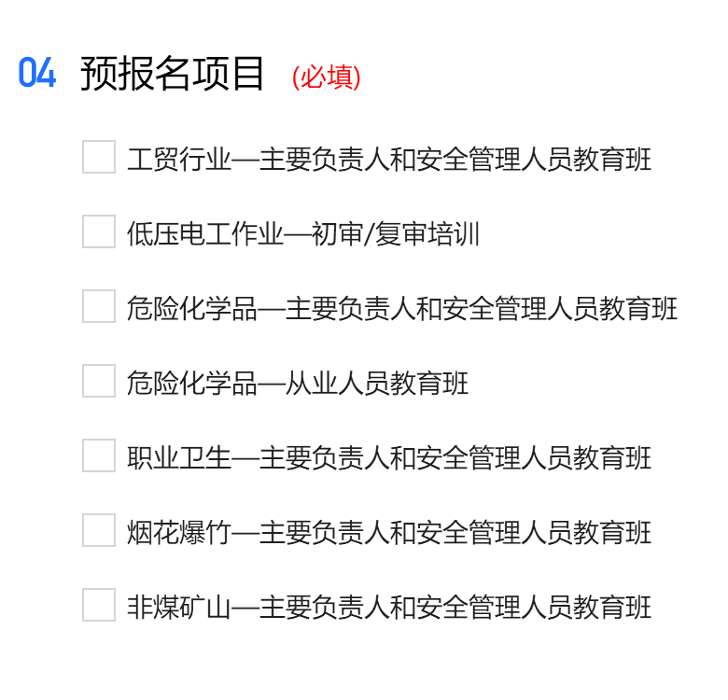Click the words 初审/复审培训 in the 低压电工 option
Image resolution: width=728 pixels, height=700 pixels.
[x=396, y=234]
